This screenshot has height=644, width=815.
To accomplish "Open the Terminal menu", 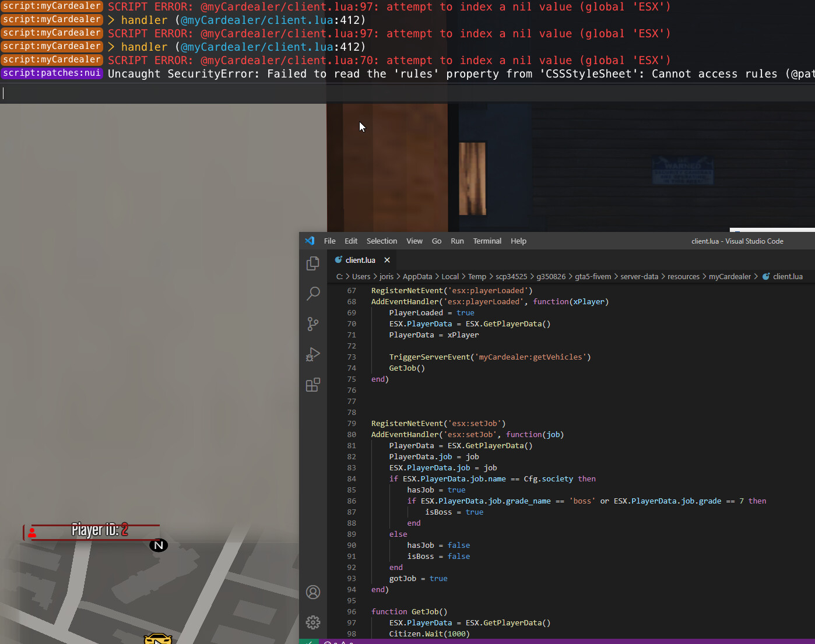I will click(487, 241).
